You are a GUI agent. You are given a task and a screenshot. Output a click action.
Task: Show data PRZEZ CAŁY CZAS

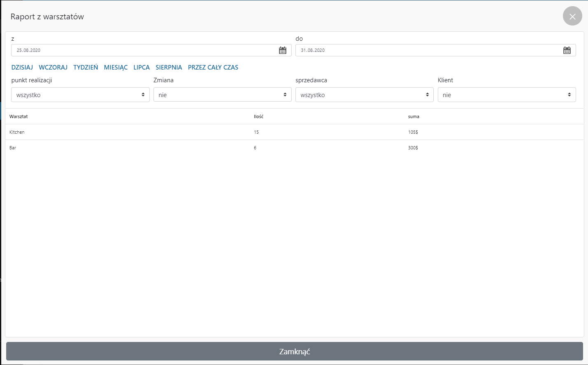[213, 67]
